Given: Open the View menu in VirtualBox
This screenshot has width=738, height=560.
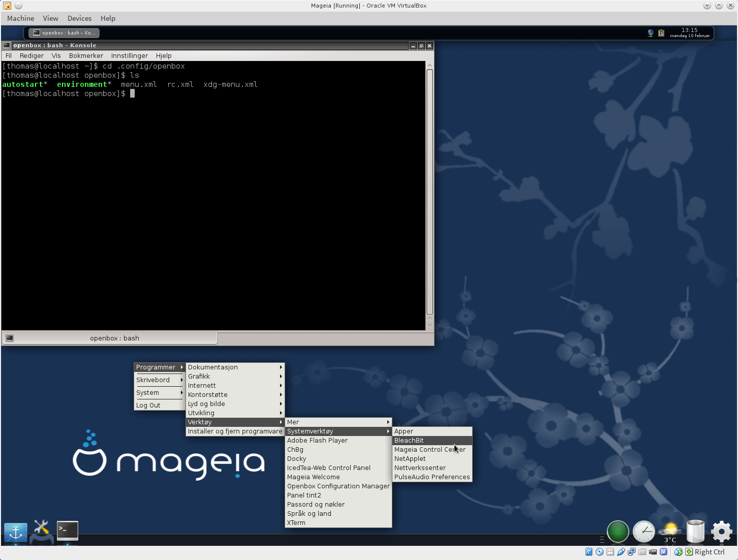Looking at the screenshot, I should (x=50, y=18).
